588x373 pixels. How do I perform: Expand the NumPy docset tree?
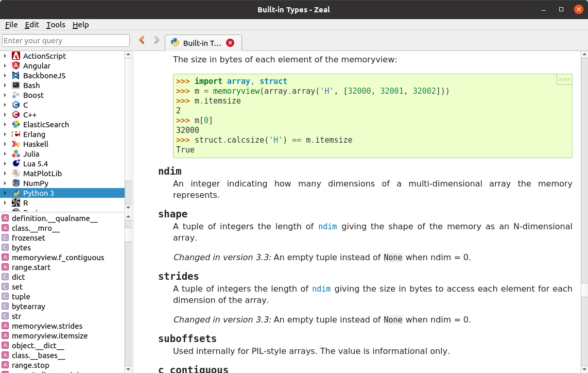tap(5, 183)
